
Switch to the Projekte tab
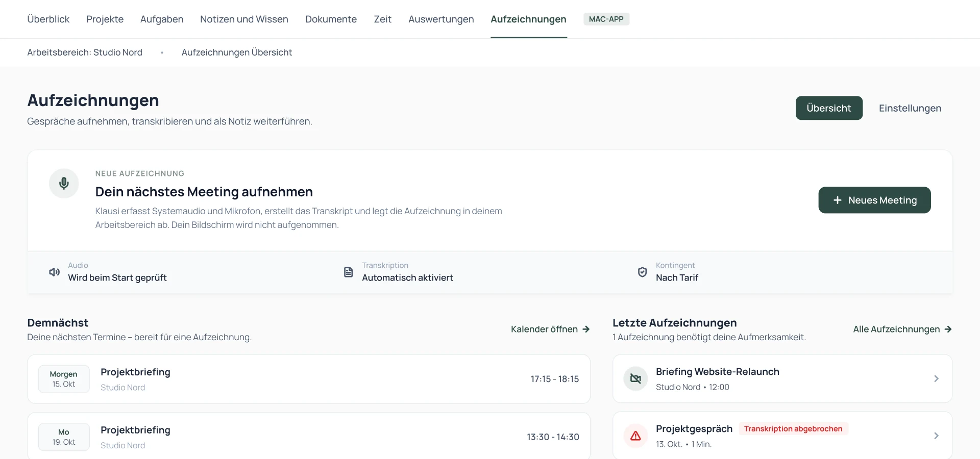point(105,19)
